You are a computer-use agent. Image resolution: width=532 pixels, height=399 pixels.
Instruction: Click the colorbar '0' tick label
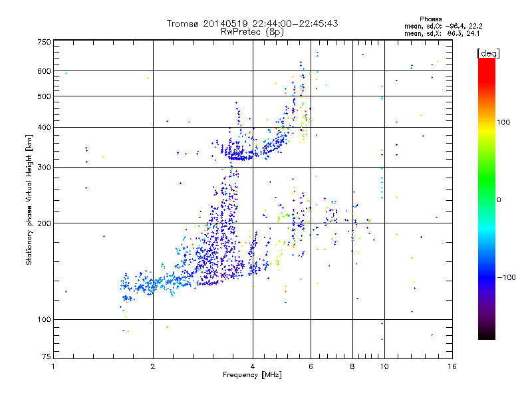499,199
